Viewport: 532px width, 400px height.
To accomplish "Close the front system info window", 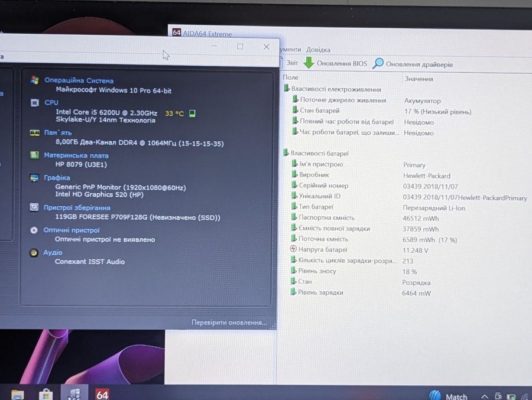I will click(x=267, y=47).
